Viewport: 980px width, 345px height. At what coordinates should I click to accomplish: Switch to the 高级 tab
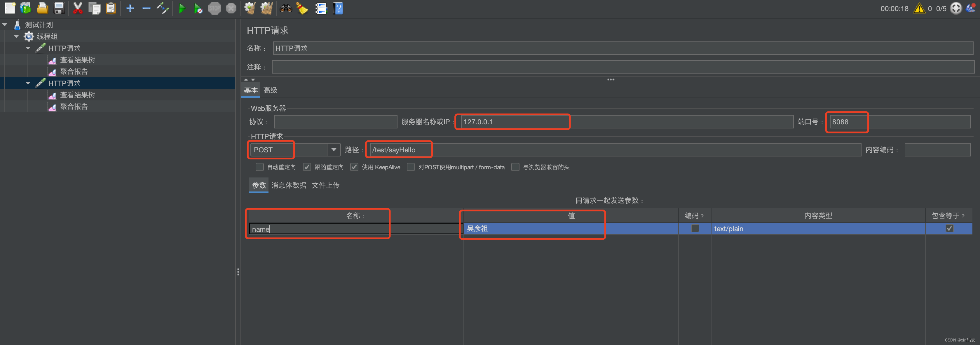coord(270,90)
